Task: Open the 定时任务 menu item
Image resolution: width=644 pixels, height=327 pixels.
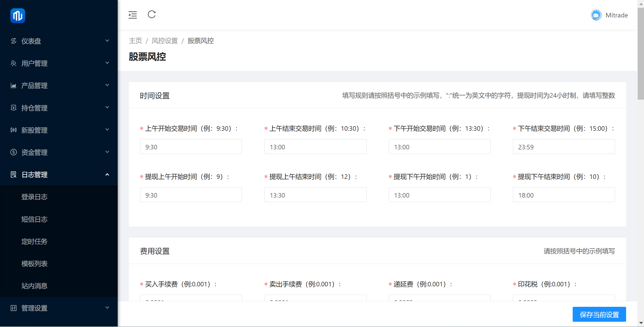Action: click(x=34, y=241)
